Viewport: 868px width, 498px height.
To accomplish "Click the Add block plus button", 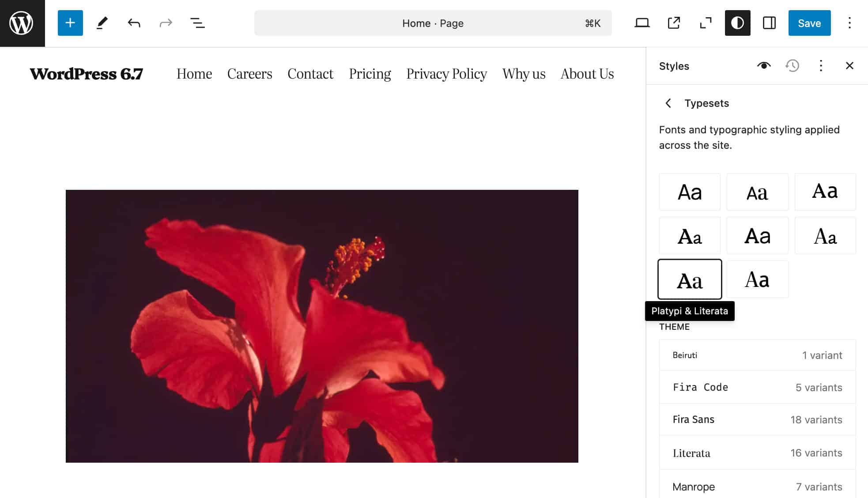I will coord(70,23).
